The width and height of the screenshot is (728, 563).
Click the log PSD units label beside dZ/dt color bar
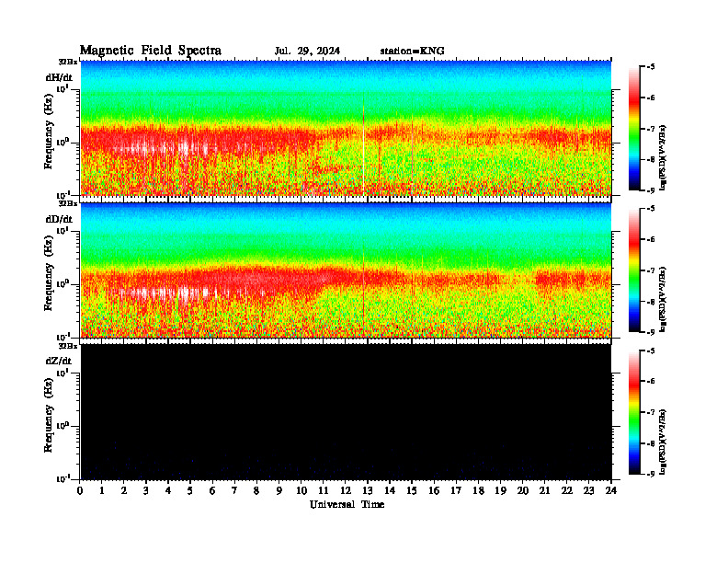click(x=663, y=442)
